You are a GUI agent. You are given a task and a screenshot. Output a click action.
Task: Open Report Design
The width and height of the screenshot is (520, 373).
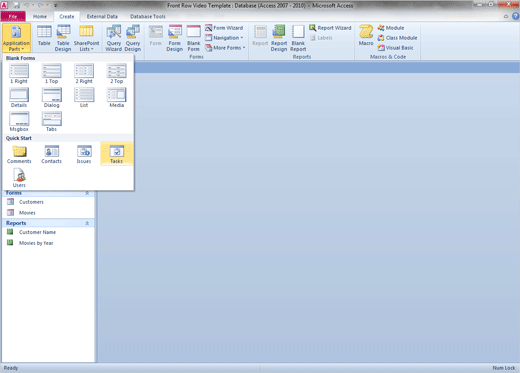pos(279,38)
